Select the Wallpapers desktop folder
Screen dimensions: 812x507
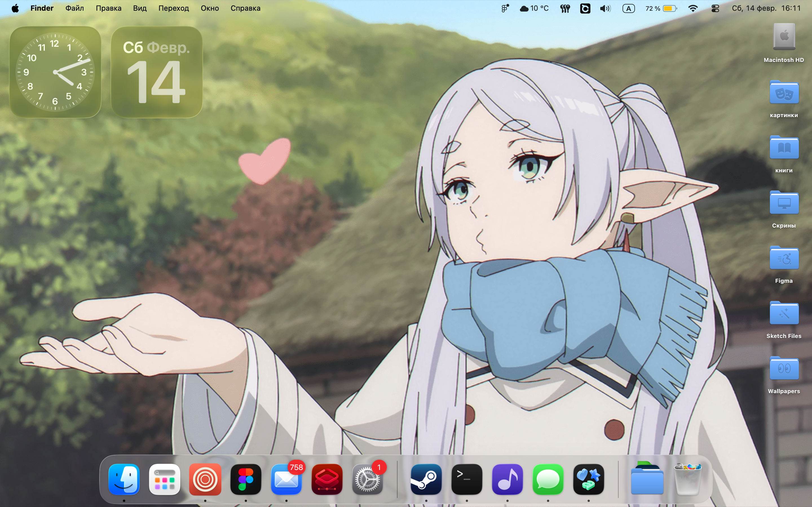(784, 369)
